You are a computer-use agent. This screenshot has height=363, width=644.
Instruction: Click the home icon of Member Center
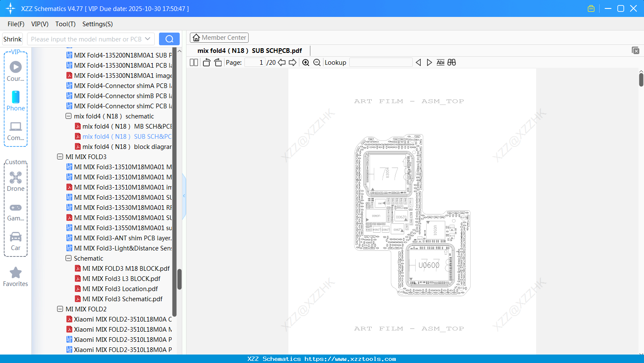point(196,38)
